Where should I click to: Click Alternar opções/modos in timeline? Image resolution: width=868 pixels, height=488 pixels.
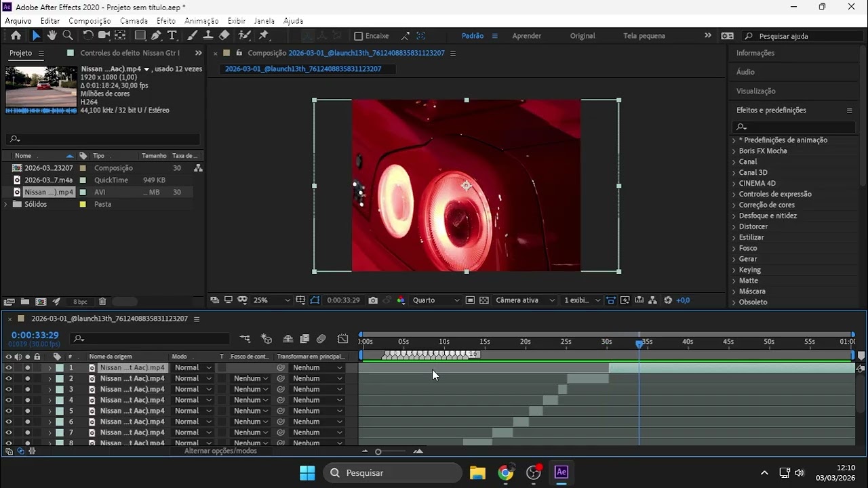coord(220,451)
